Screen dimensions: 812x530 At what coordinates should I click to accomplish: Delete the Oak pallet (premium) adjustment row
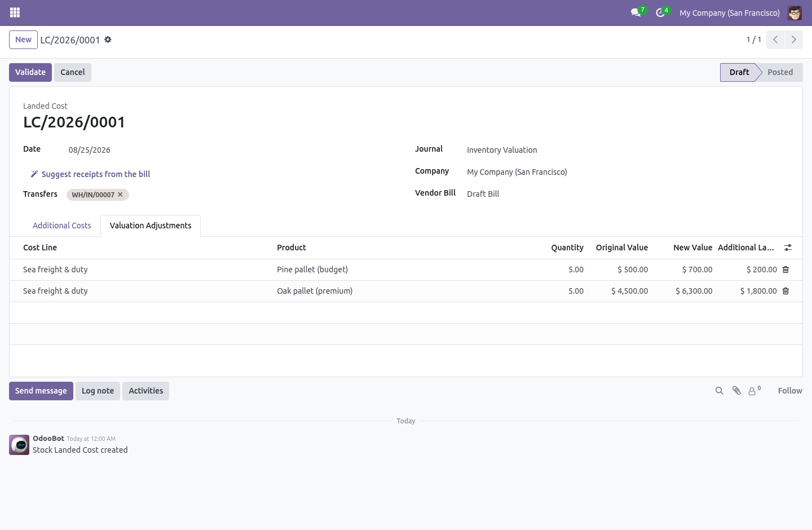(x=785, y=291)
